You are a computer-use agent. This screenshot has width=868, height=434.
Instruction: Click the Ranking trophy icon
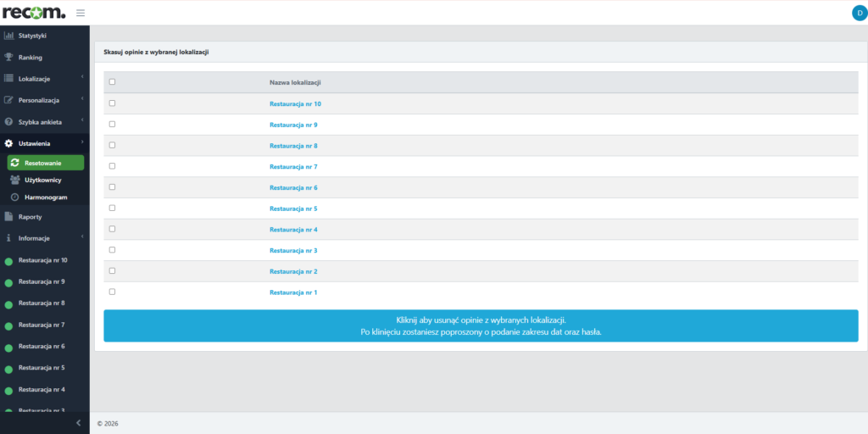[9, 58]
